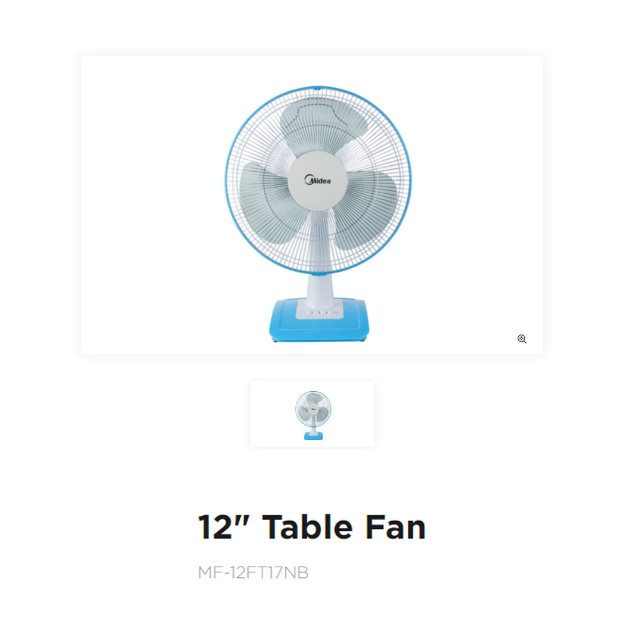Click the white neck stand of the fan
Screen dimensions: 644x644
(320, 292)
